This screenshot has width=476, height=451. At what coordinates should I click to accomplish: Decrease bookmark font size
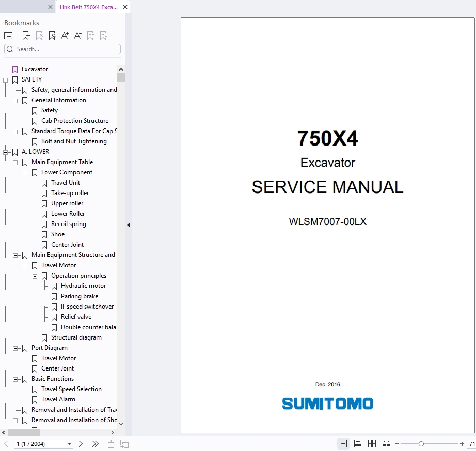click(77, 36)
